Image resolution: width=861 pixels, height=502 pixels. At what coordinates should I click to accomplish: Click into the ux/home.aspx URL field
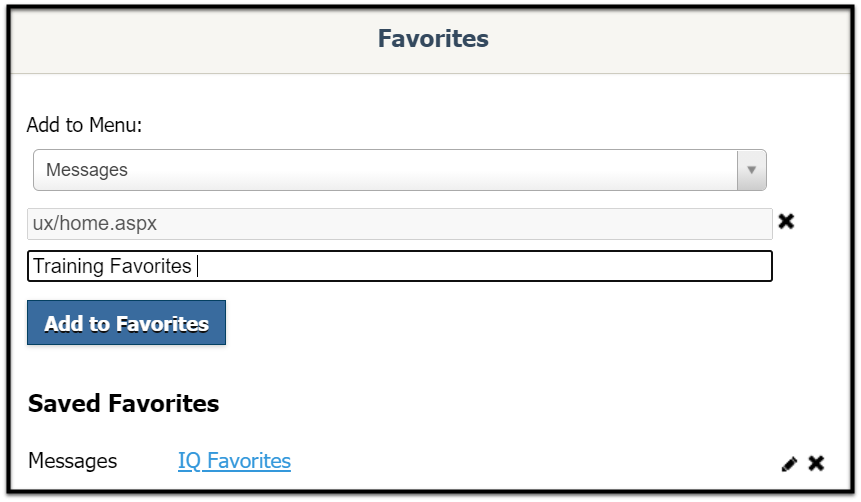400,224
